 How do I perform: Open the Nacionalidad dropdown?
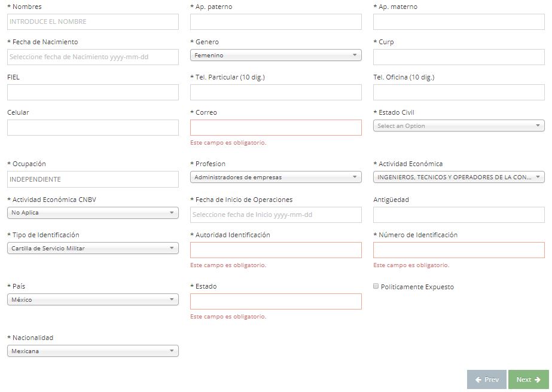coord(93,351)
